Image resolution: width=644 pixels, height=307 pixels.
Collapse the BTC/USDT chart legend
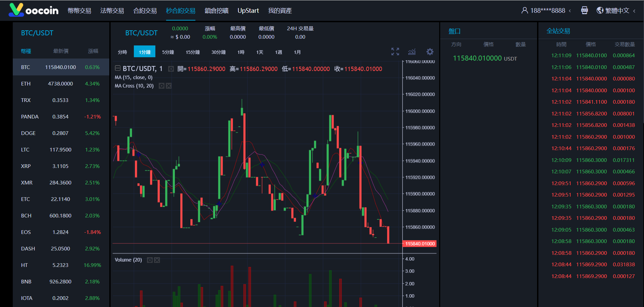(118, 68)
